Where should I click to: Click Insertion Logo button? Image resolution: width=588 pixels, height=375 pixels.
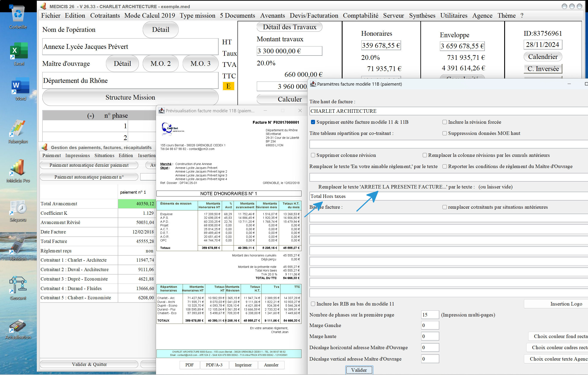556,304
